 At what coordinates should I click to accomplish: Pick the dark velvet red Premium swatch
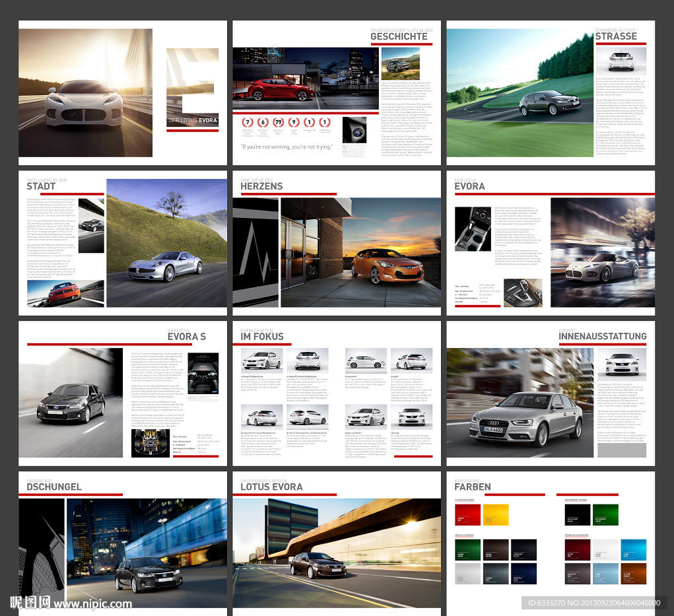point(577,549)
